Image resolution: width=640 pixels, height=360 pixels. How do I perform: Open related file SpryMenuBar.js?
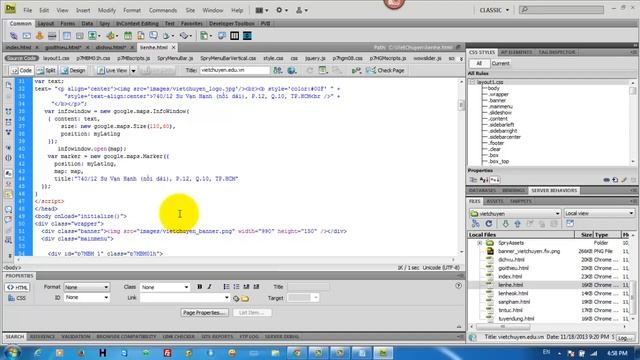coord(175,58)
